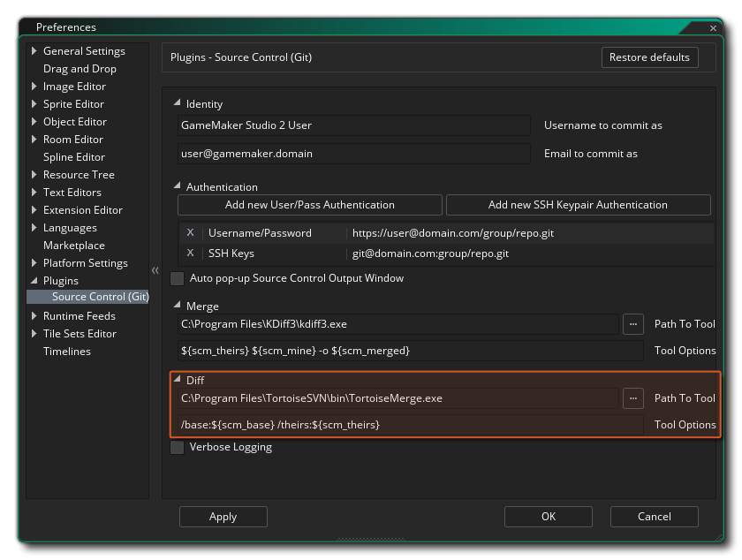Click the email to commit as field

(353, 153)
